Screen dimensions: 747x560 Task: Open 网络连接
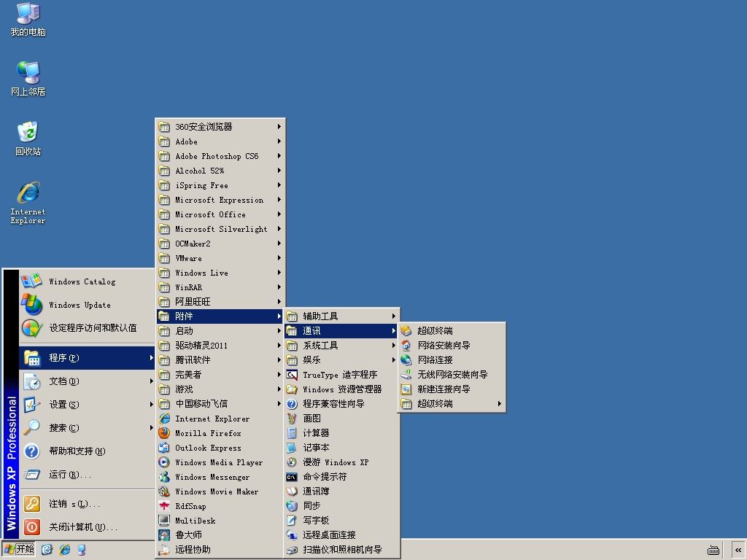coord(452,360)
